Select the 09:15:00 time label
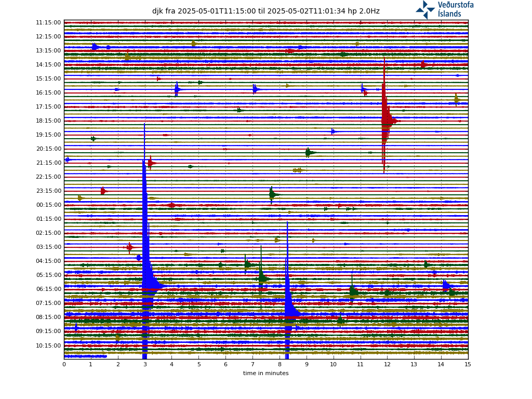532x399 pixels. 48,331
